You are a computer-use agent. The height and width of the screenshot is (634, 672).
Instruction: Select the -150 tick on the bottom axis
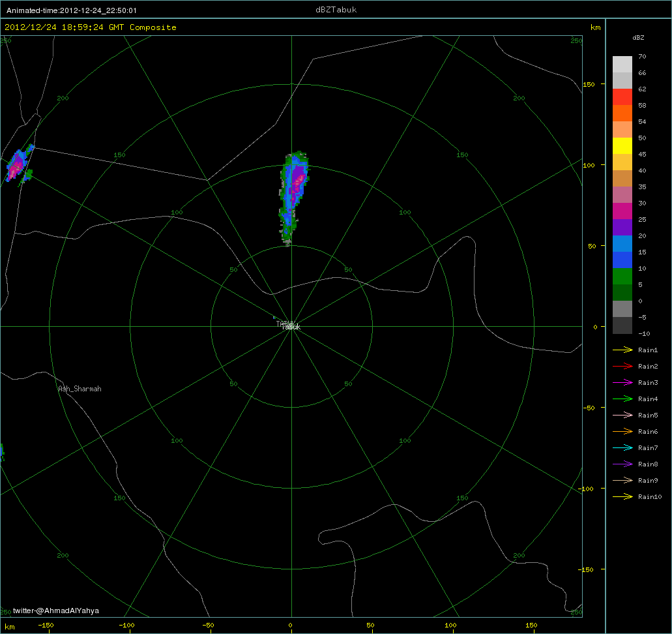tap(46, 625)
